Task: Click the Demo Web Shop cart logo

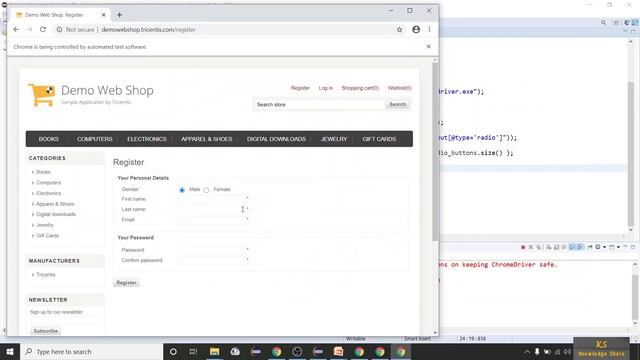Action: point(41,95)
